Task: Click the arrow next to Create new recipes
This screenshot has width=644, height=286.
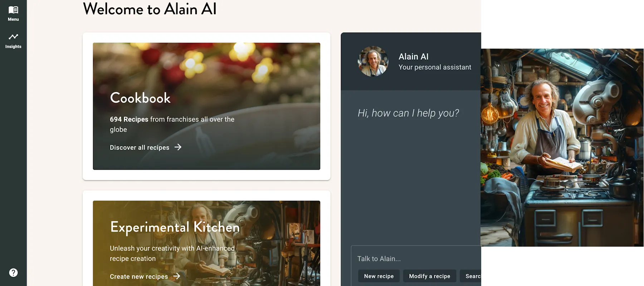Action: coord(177,276)
